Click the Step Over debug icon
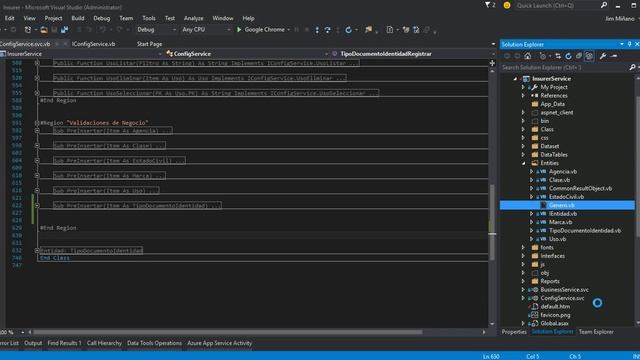The image size is (640, 360). coord(327,30)
